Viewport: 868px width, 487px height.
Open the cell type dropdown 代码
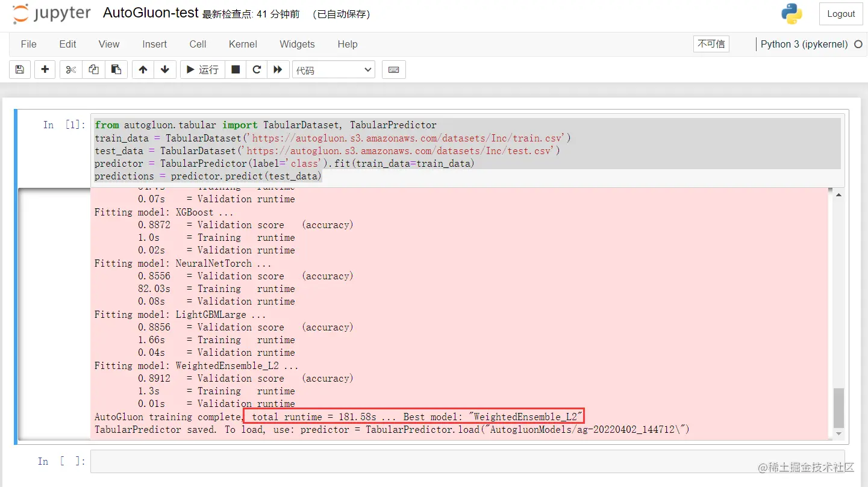pos(334,70)
